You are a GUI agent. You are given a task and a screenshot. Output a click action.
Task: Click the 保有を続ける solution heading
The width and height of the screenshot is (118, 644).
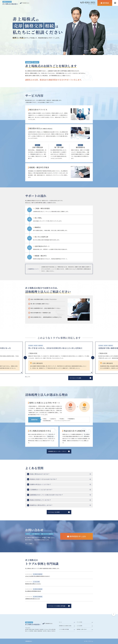click(x=80, y=147)
